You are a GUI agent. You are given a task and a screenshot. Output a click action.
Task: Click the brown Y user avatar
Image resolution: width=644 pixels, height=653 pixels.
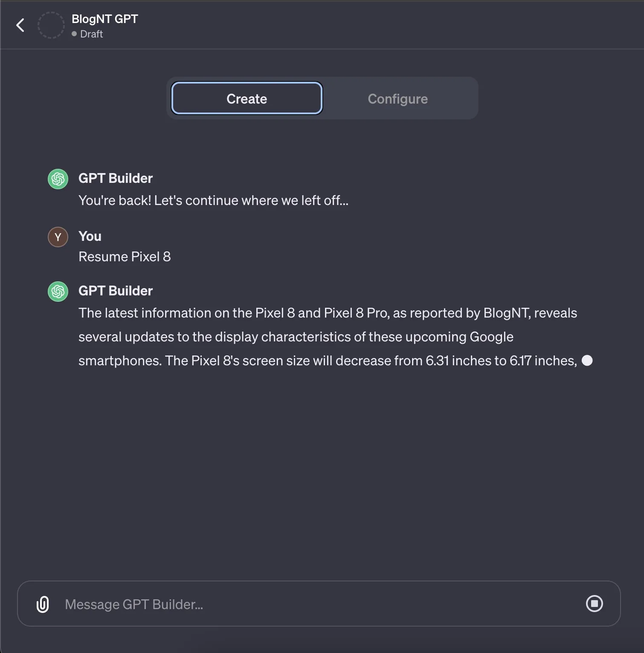[x=58, y=237]
